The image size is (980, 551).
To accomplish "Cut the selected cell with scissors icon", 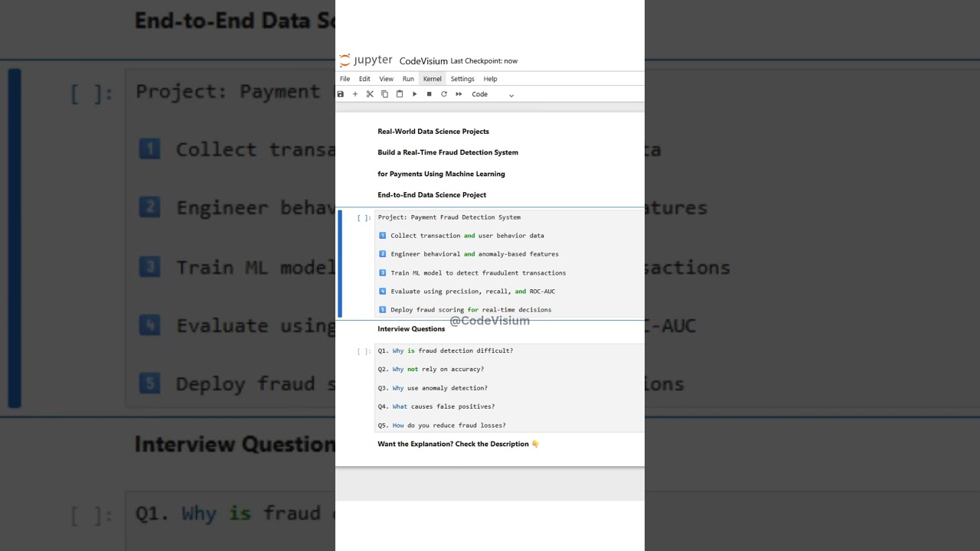I will click(370, 94).
